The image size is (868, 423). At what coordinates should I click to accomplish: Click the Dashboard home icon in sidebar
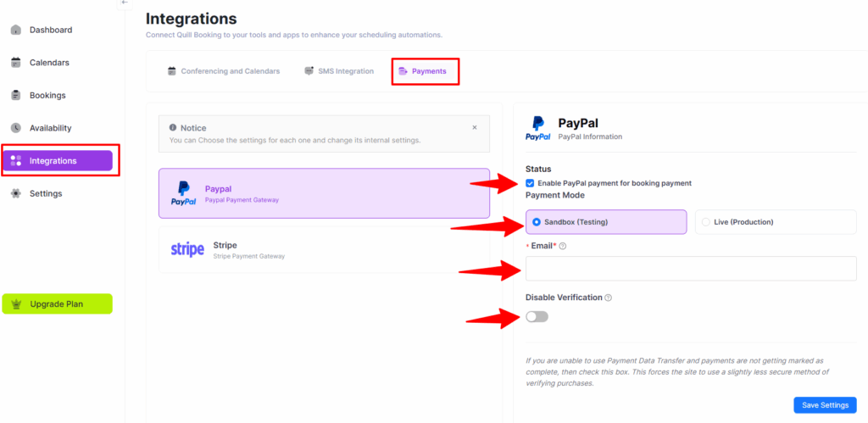coord(15,31)
